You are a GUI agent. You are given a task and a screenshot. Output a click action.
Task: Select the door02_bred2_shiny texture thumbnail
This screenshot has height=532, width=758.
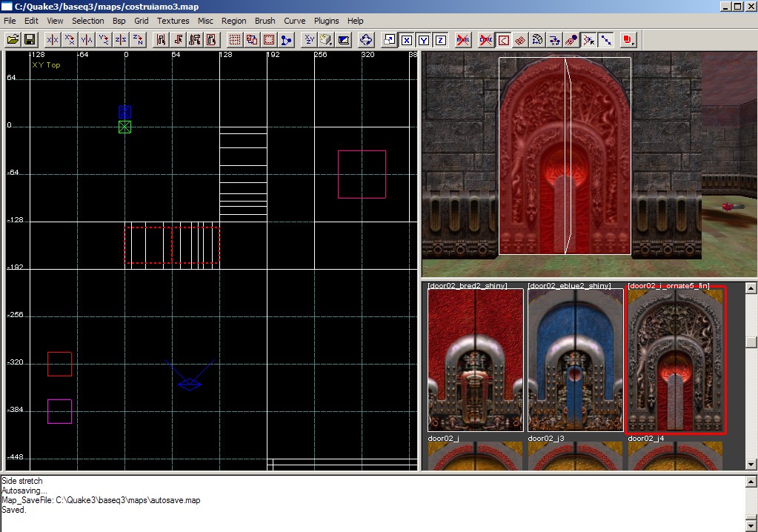click(x=476, y=360)
